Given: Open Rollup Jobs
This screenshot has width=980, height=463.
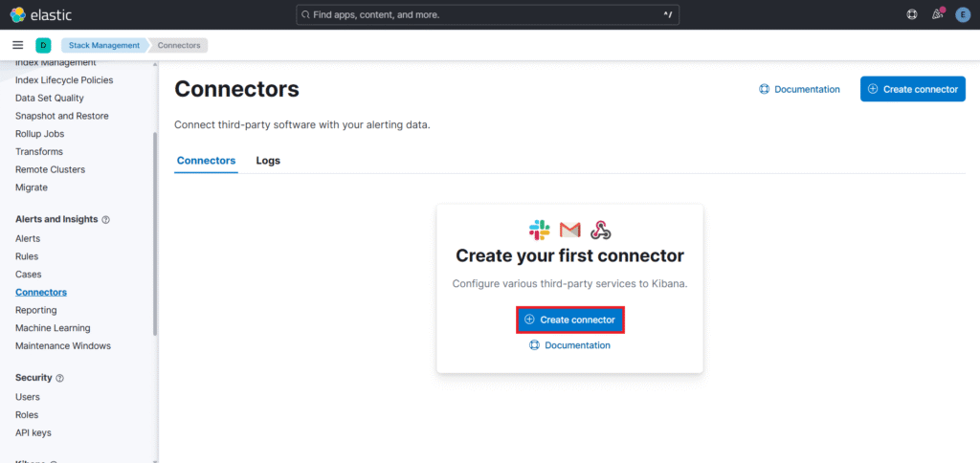Looking at the screenshot, I should tap(39, 134).
